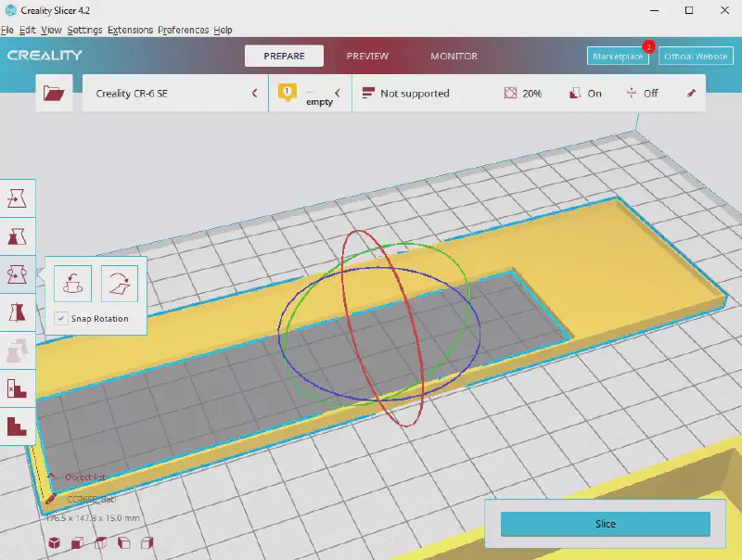
Task: Open the Extensions menu
Action: tap(130, 30)
